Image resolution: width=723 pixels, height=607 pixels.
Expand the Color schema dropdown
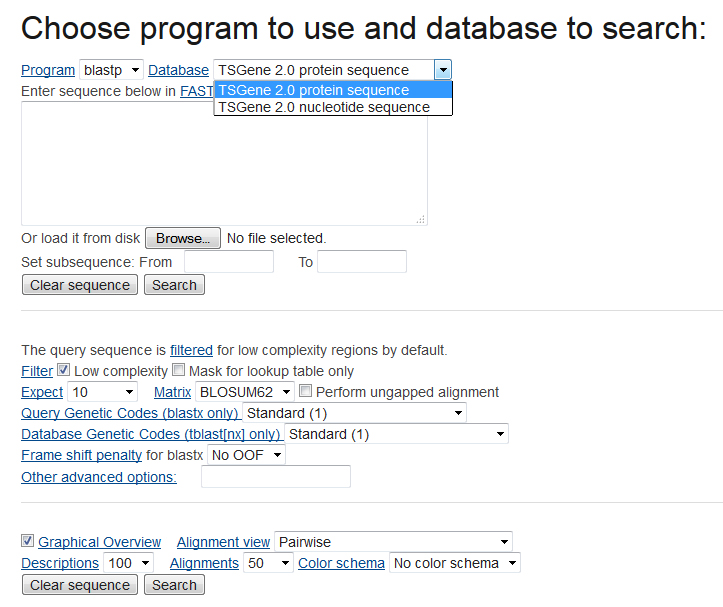[x=455, y=563]
